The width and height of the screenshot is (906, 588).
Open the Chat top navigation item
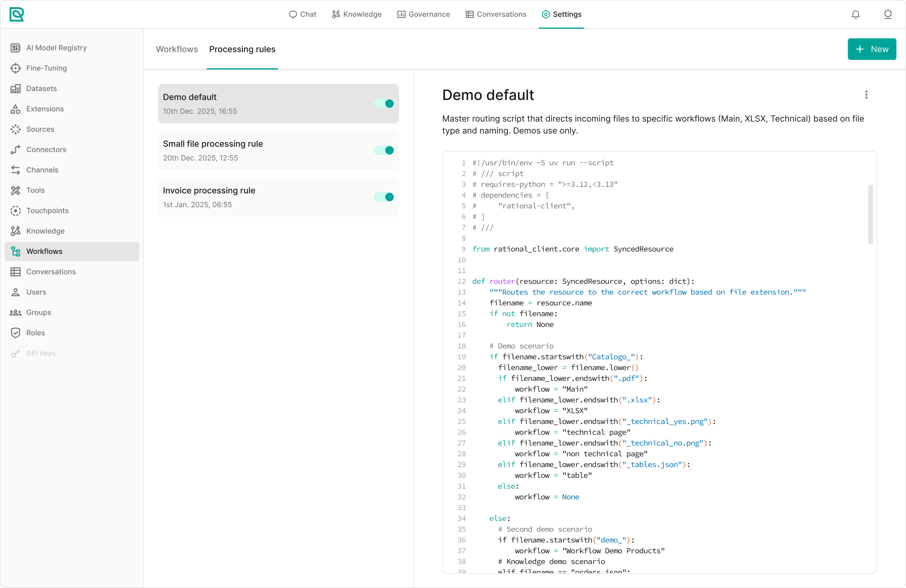tap(302, 14)
